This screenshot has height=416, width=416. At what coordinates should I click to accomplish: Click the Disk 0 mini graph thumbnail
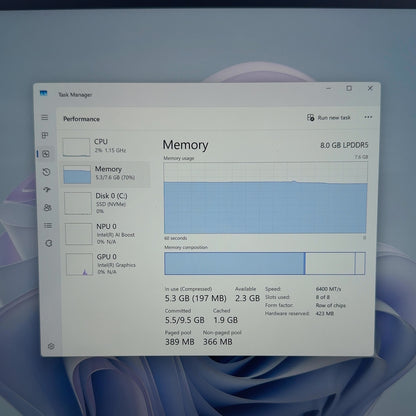pos(78,203)
